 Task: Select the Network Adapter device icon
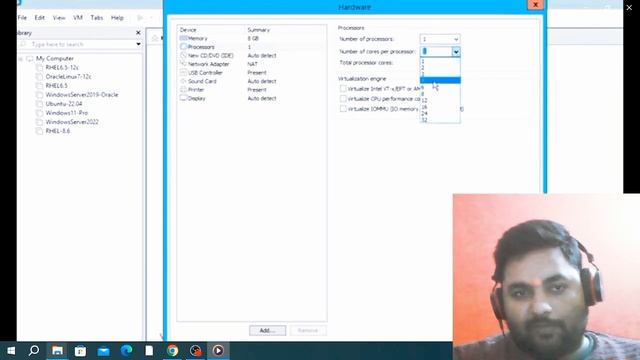[183, 64]
